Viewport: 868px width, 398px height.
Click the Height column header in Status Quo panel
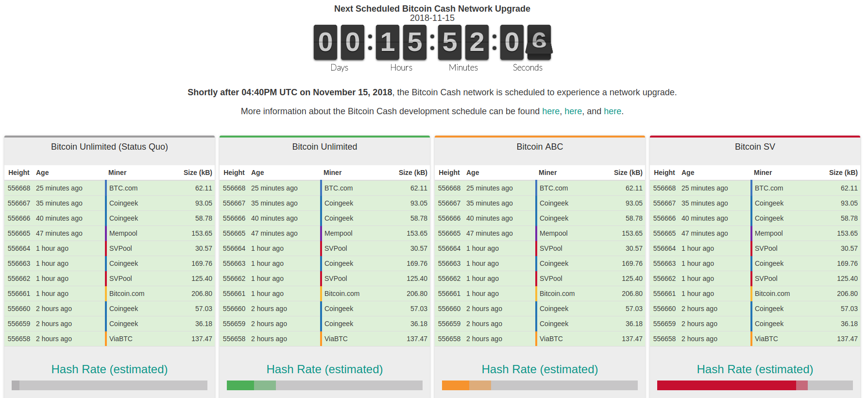coord(19,173)
